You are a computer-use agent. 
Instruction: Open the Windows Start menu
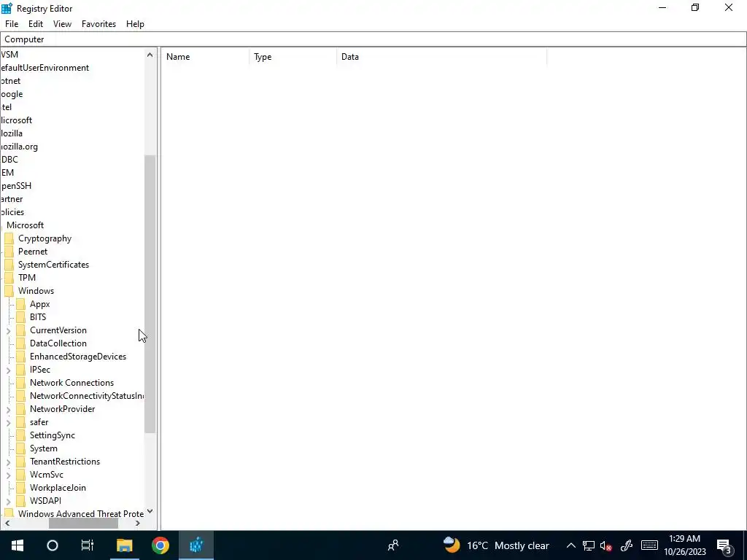click(18, 545)
